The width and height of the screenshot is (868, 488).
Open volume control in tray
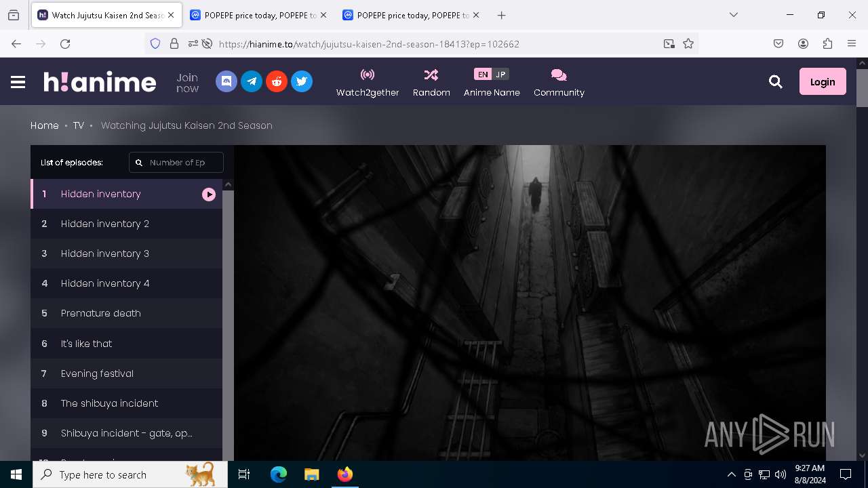(781, 474)
